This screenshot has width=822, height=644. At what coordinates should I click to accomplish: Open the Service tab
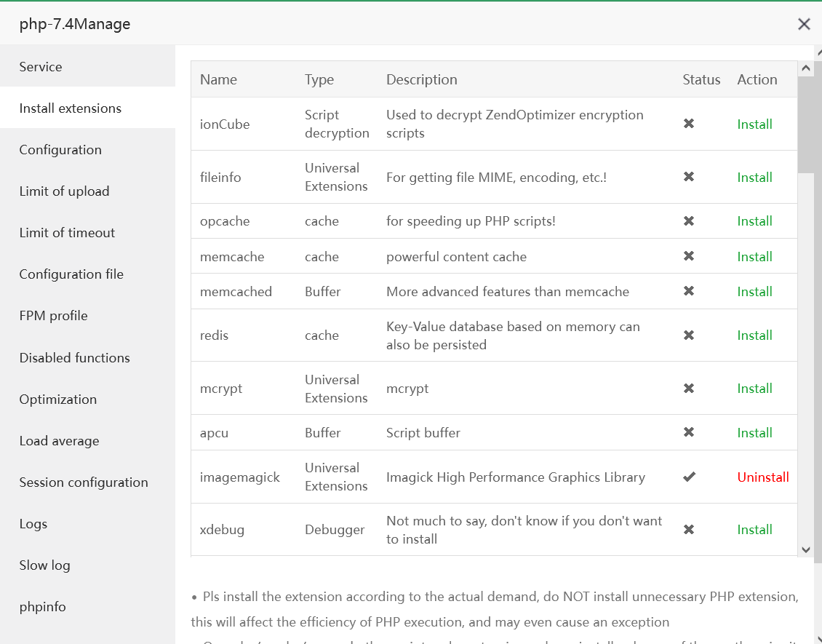(41, 67)
